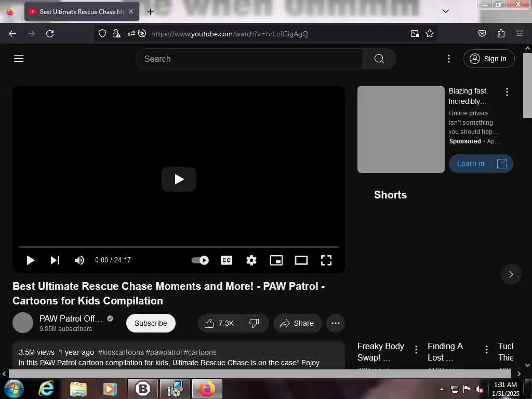Click the Share button
The height and width of the screenshot is (399, 532).
point(297,323)
